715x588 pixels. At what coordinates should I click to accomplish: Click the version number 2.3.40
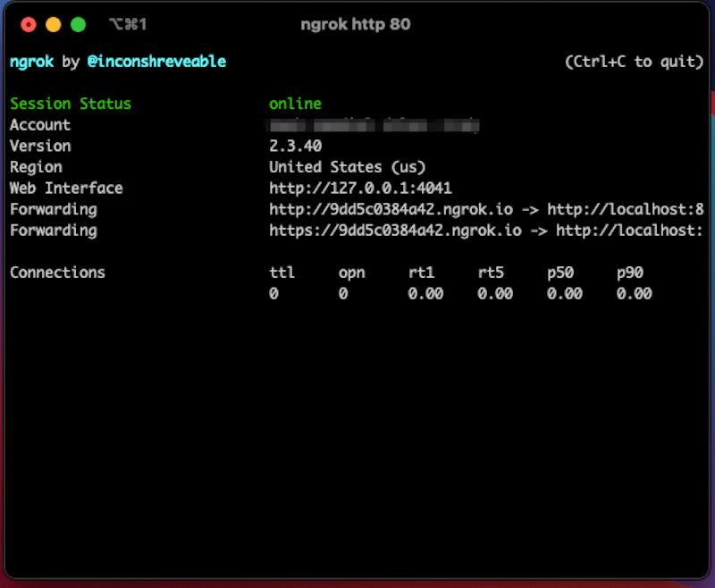click(x=295, y=147)
